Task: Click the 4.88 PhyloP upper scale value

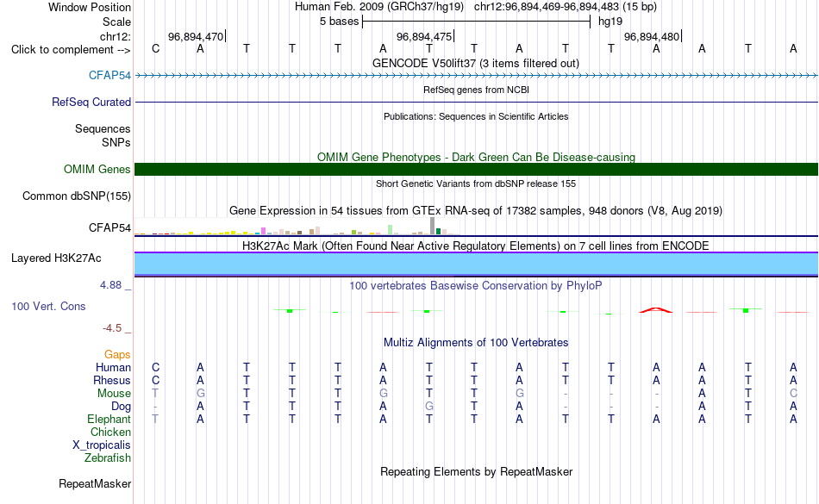Action: 110,285
